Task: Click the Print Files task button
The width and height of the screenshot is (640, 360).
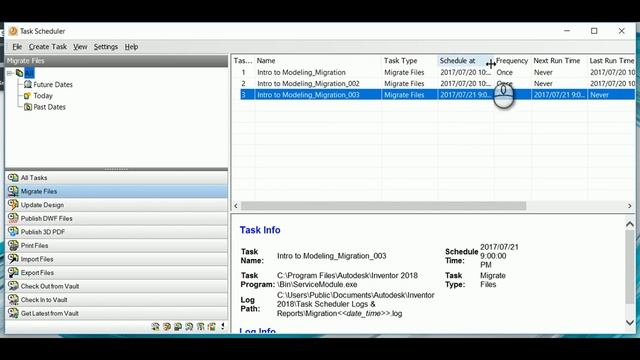Action: (x=116, y=245)
